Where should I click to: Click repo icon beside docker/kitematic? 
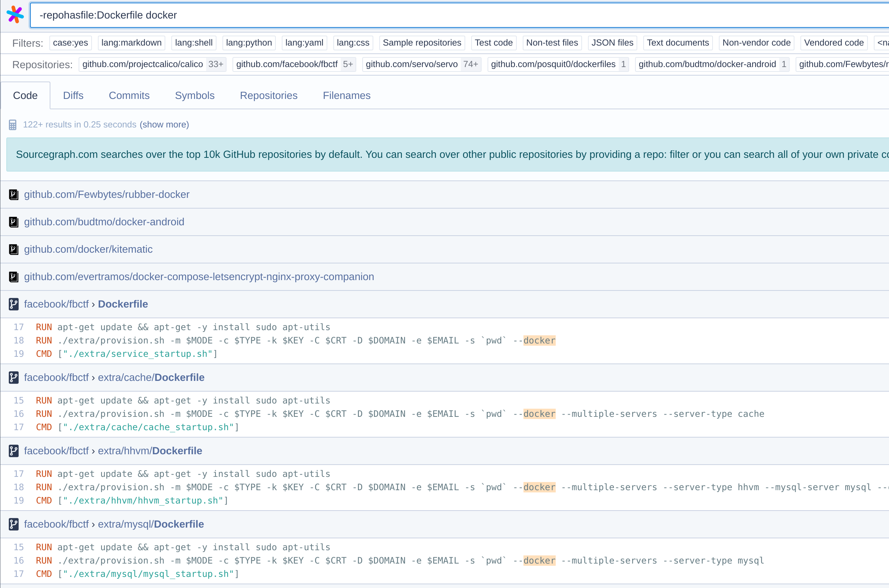pyautogui.click(x=13, y=249)
